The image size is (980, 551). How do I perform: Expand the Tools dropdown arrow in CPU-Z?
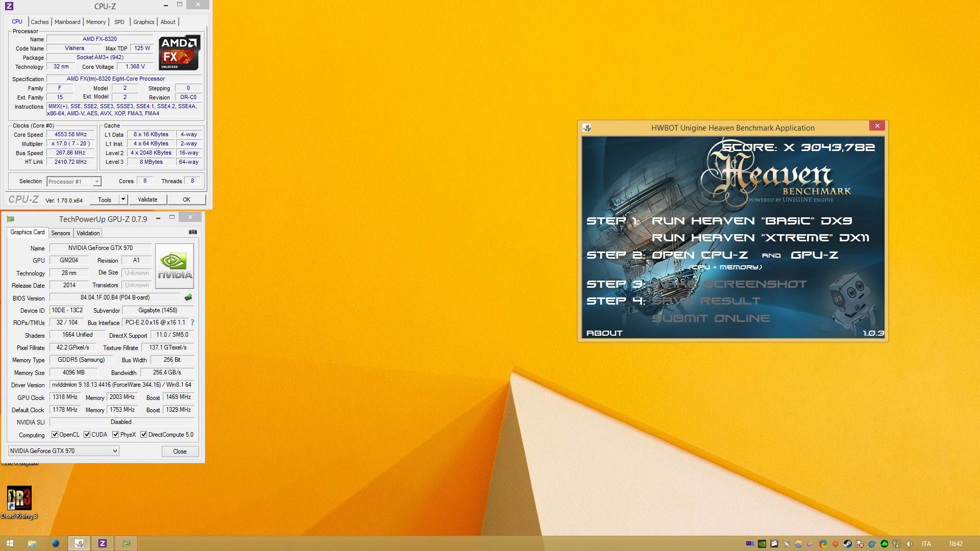(123, 199)
